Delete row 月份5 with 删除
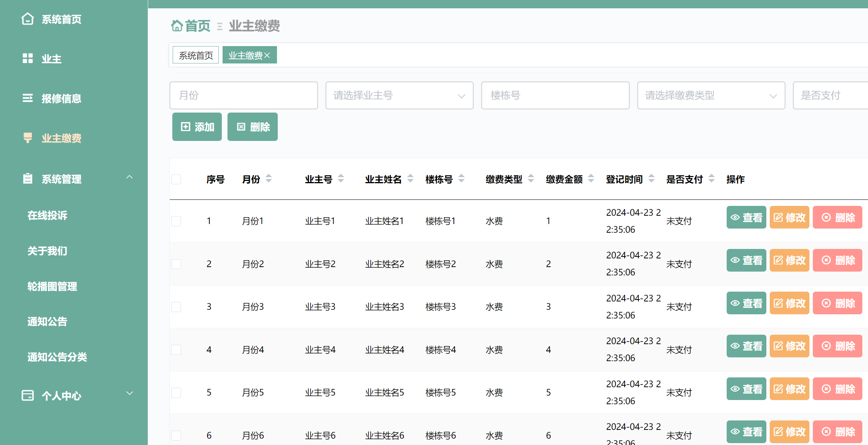 pyautogui.click(x=837, y=389)
